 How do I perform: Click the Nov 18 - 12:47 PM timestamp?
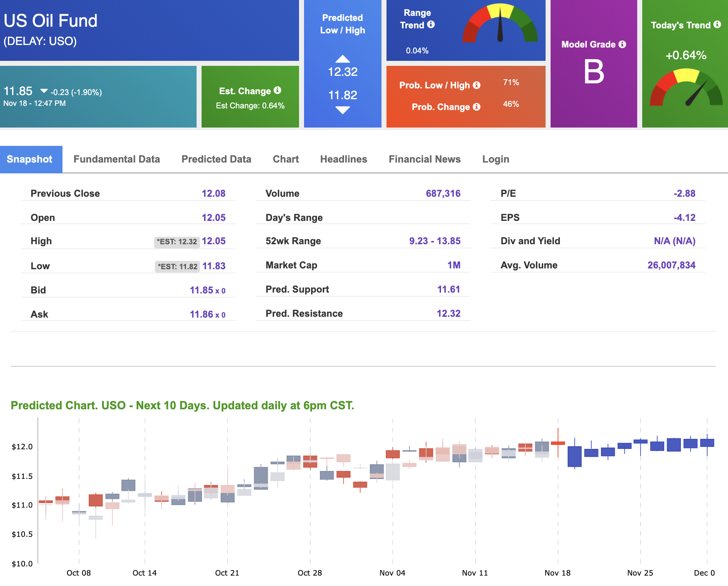[35, 103]
